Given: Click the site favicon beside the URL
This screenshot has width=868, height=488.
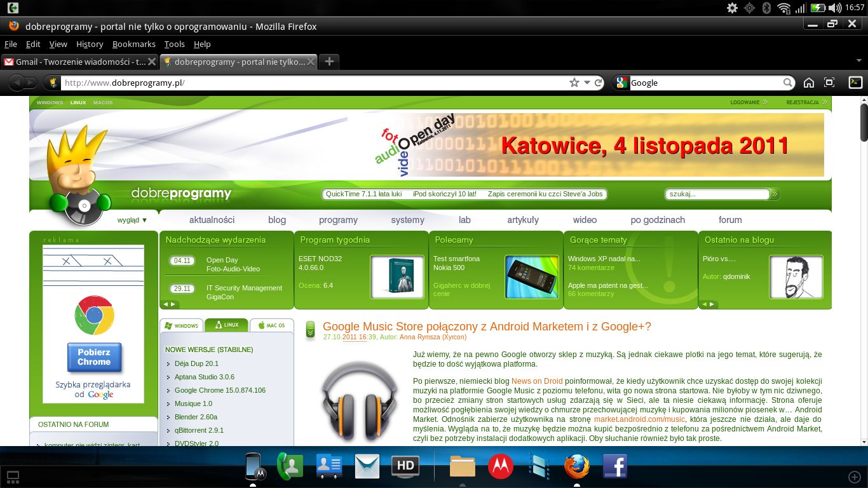Looking at the screenshot, I should click(53, 83).
